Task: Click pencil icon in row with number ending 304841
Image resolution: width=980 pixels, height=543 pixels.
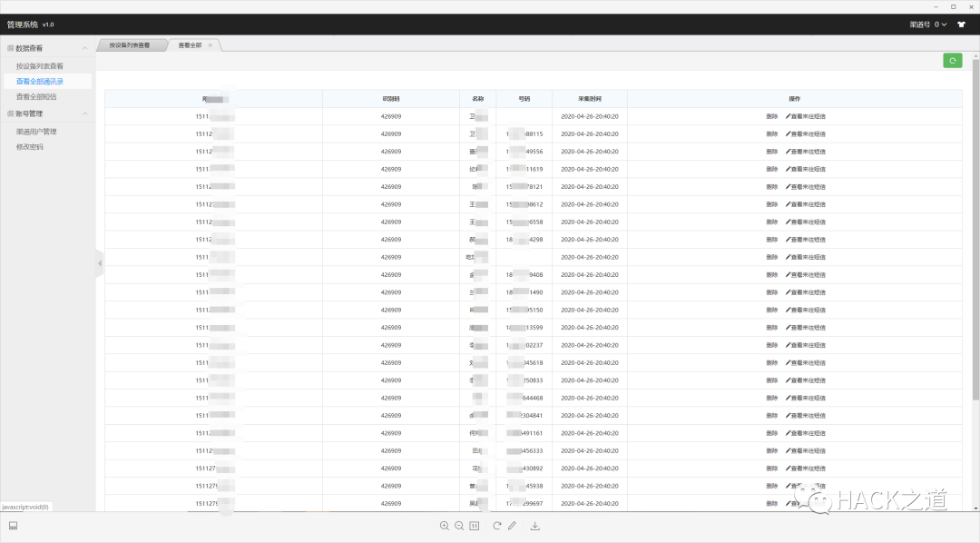Action: coord(789,415)
